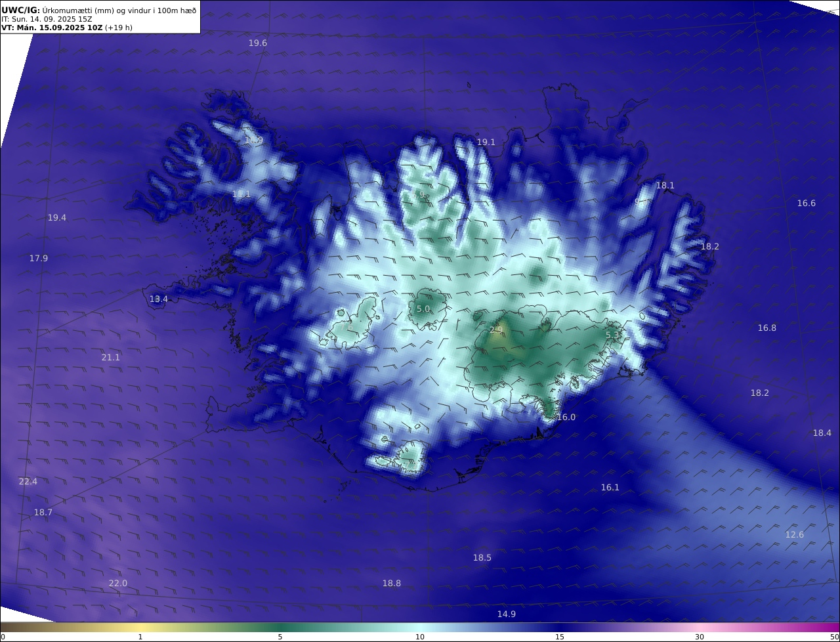Select the 'IT: Sun. 14. 09. 2025 15Z' line
Image resolution: width=840 pixels, height=642 pixels.
click(47, 19)
